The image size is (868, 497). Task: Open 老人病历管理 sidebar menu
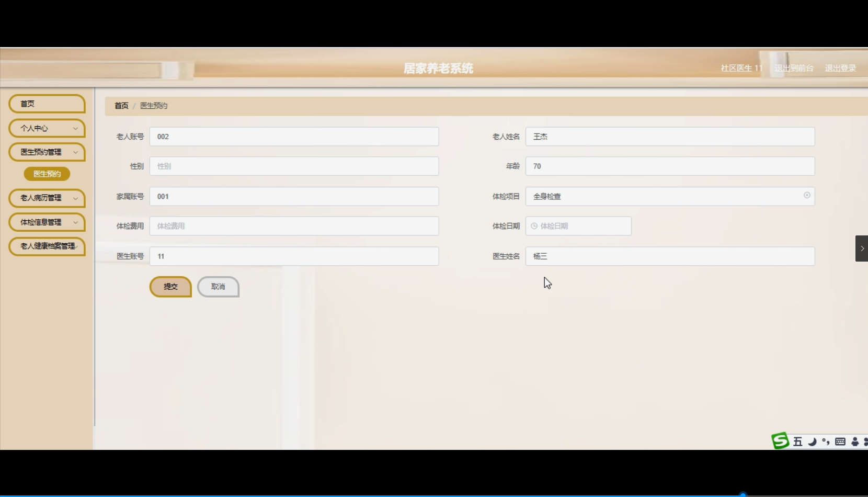47,198
